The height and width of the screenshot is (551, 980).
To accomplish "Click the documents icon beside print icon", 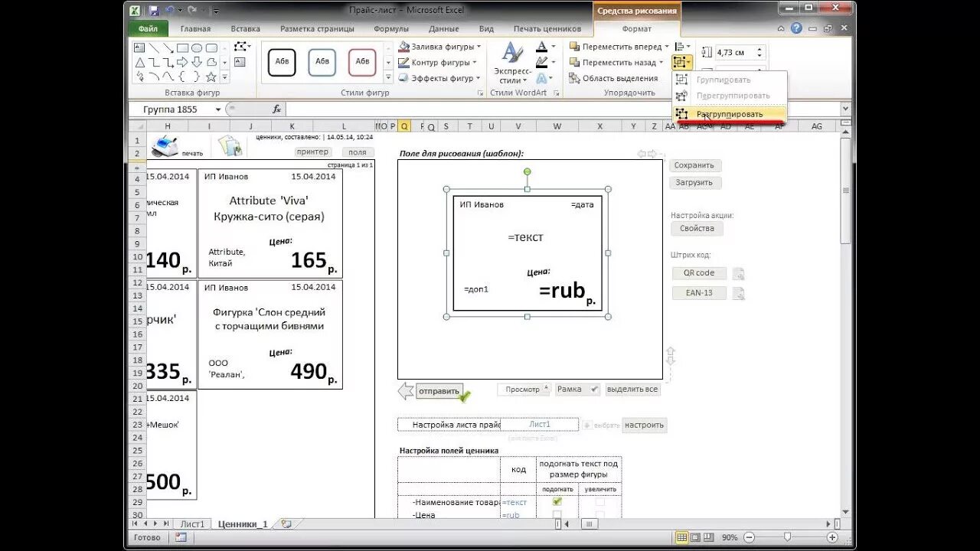I will pos(230,145).
